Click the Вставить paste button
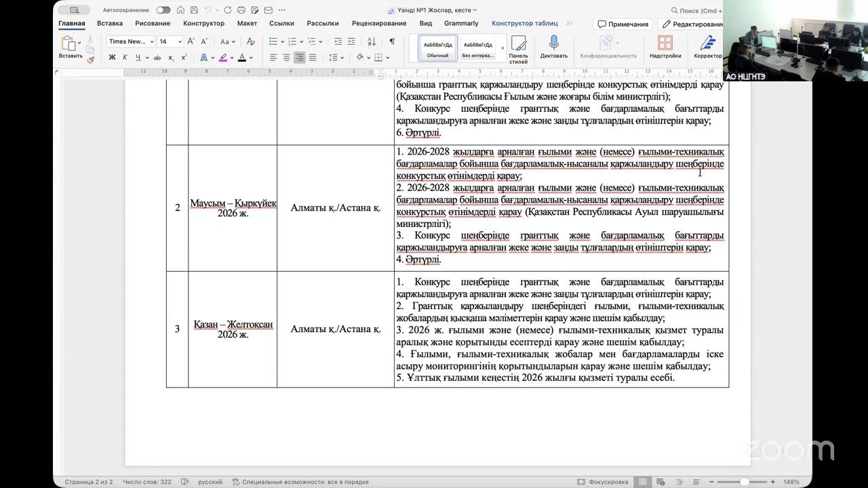Screen dimensions: 868x488 coord(70,47)
